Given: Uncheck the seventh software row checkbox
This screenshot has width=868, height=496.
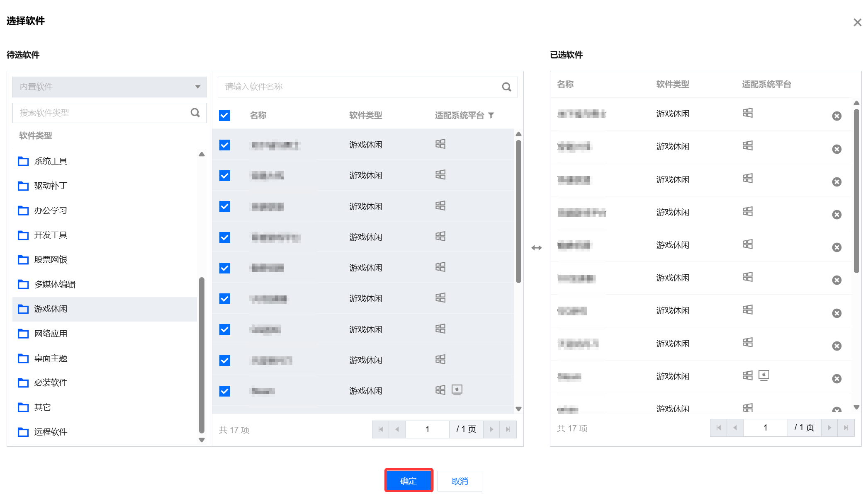Looking at the screenshot, I should (x=225, y=329).
